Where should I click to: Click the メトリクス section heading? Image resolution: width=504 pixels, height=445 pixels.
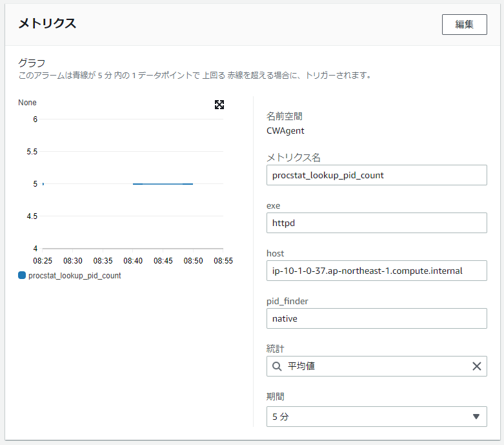[x=47, y=23]
